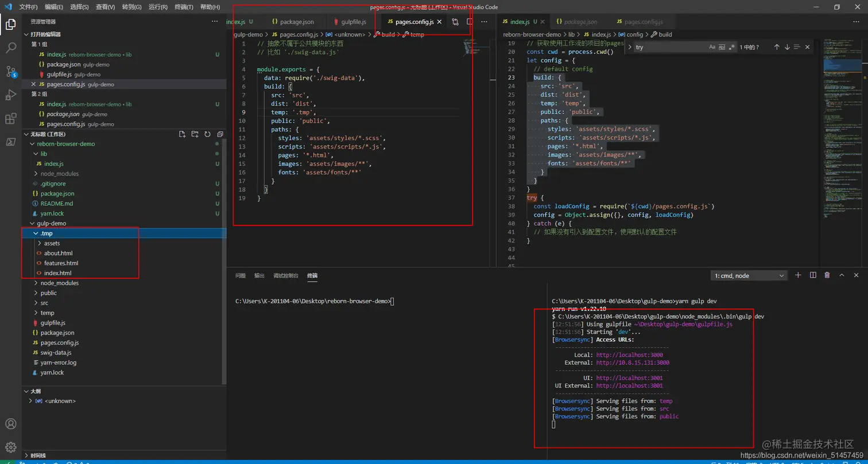Expand the public folder in gulp-demo
This screenshot has height=464, width=868.
click(x=48, y=293)
